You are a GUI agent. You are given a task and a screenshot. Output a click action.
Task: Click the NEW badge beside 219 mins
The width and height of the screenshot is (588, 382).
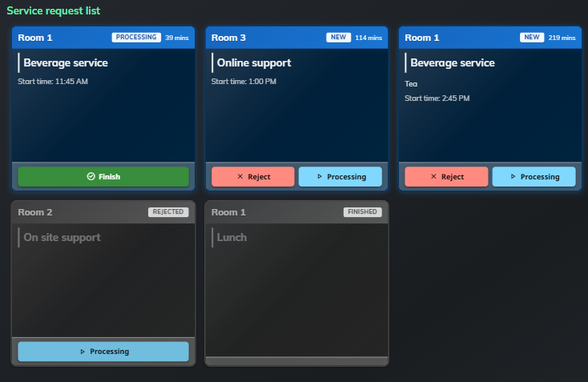coord(532,37)
